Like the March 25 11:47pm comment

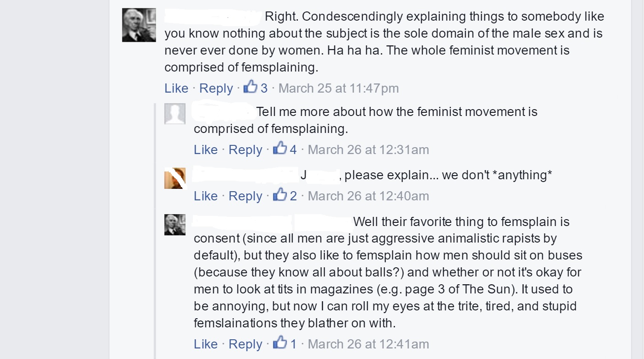176,88
